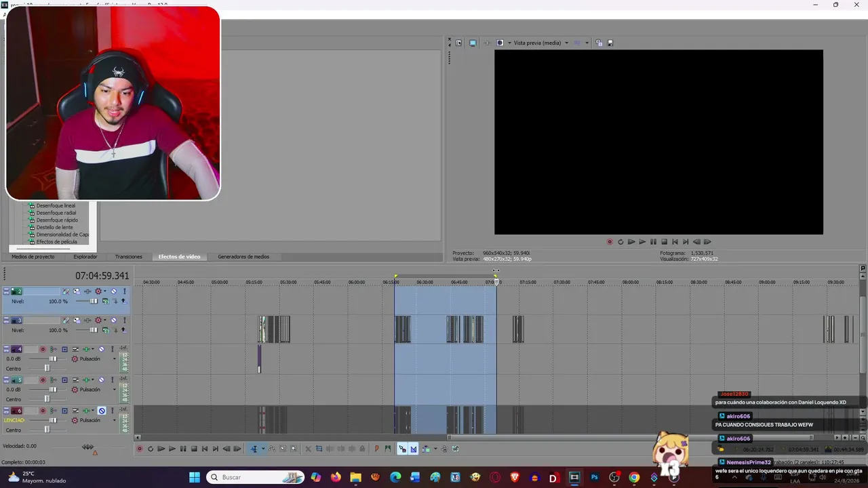The image size is (868, 488).
Task: Select the Envelope edit tool
Action: (273, 449)
